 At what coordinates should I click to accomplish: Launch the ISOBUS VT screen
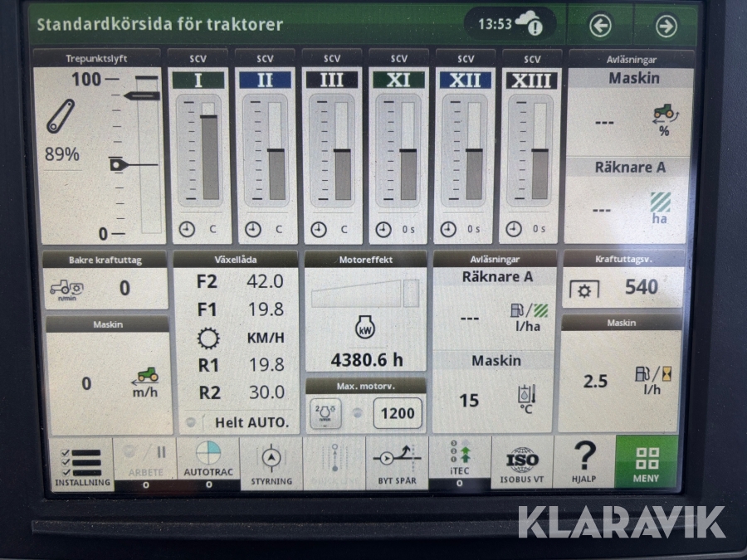[521, 463]
